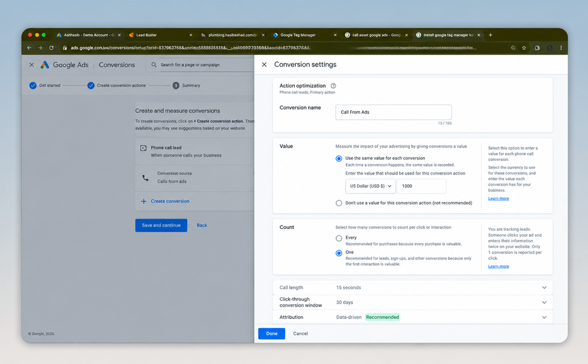The height and width of the screenshot is (364, 588).
Task: Switch to Google Tag Manager tab
Action: click(305, 35)
